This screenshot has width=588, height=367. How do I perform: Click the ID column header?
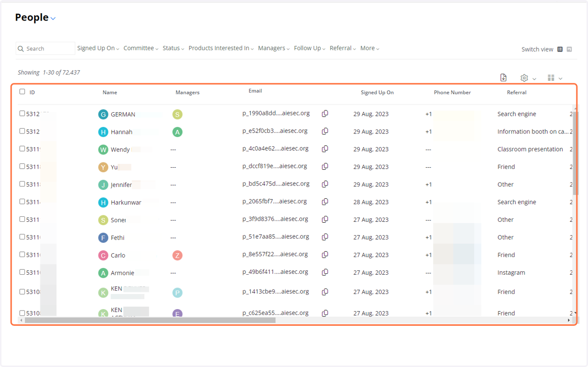point(32,92)
